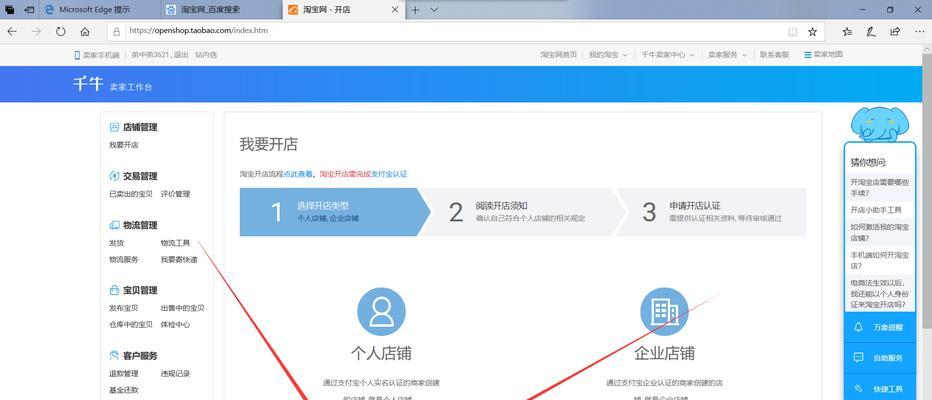
Task: Select the 淘宝网 - 开店 tab
Action: click(343, 10)
